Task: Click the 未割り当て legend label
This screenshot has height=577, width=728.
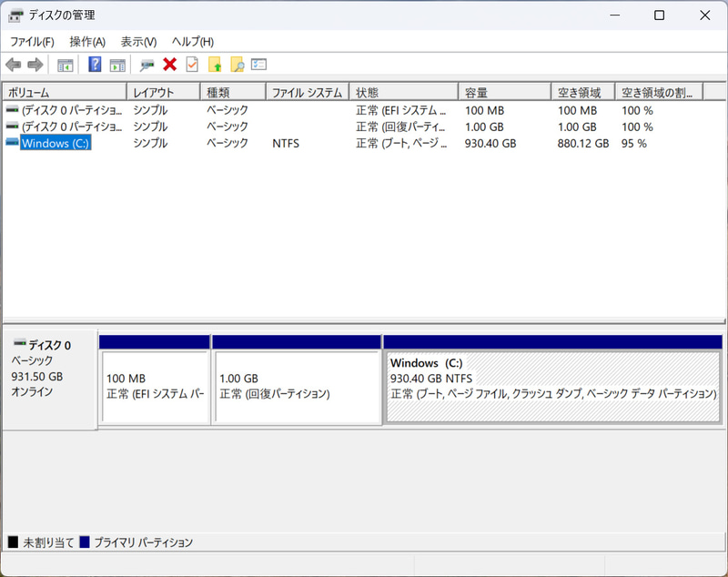Action: click(48, 542)
